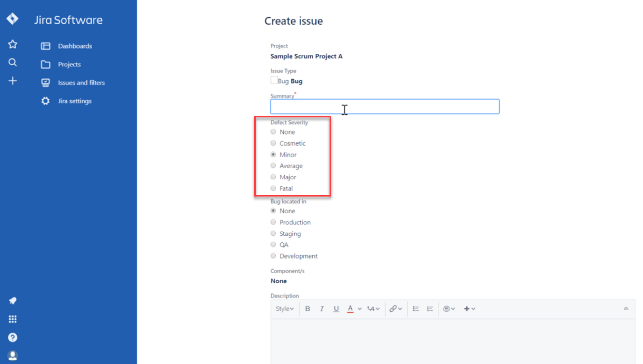This screenshot has height=364, width=643.
Task: Click the Sample Scrum Project A text
Action: click(x=306, y=56)
